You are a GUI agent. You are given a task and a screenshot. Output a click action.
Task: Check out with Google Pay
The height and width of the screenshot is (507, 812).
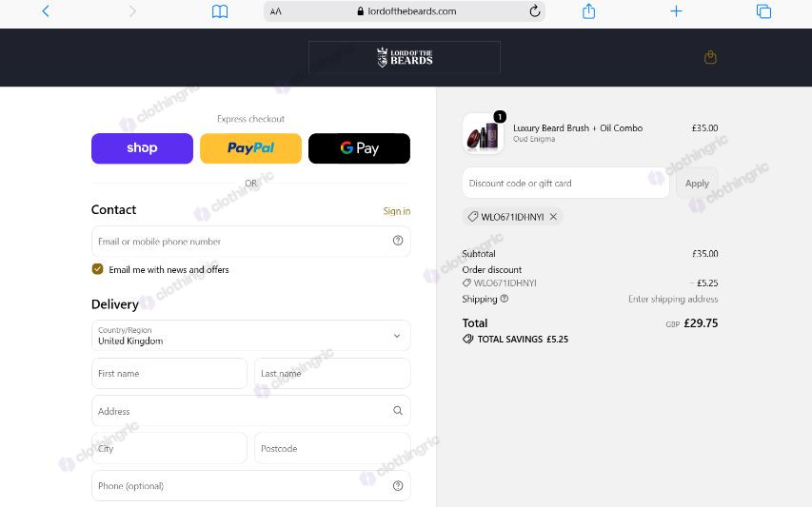click(360, 148)
